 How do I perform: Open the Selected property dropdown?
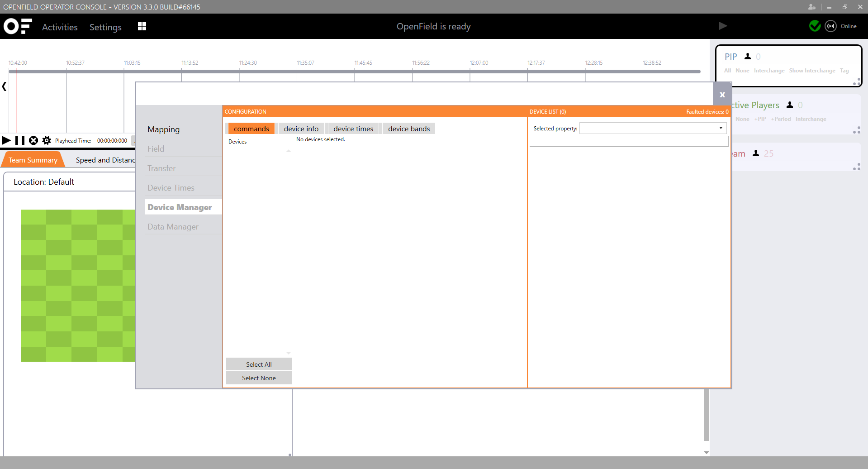pyautogui.click(x=653, y=128)
